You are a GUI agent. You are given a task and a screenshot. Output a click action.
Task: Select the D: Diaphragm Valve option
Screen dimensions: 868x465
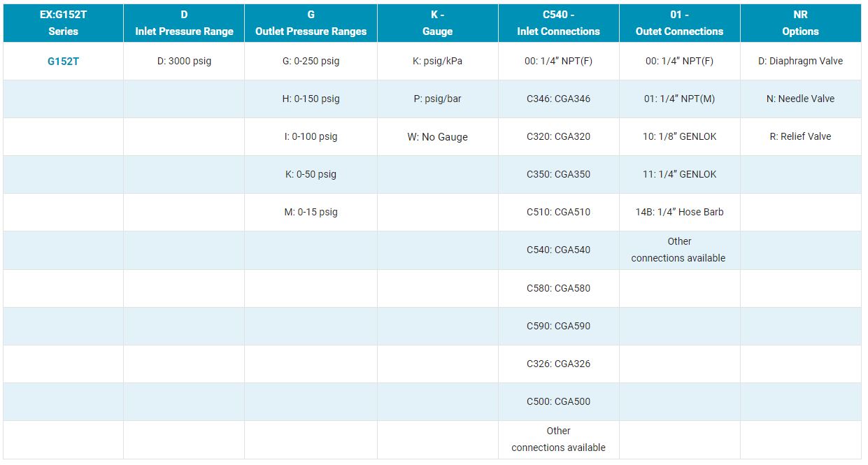800,62
